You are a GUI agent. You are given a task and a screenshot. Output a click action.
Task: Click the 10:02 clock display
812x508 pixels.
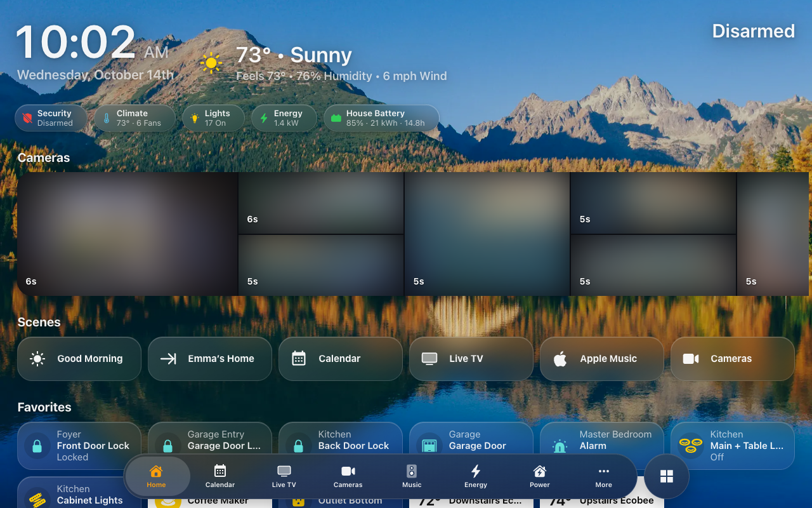pyautogui.click(x=75, y=43)
